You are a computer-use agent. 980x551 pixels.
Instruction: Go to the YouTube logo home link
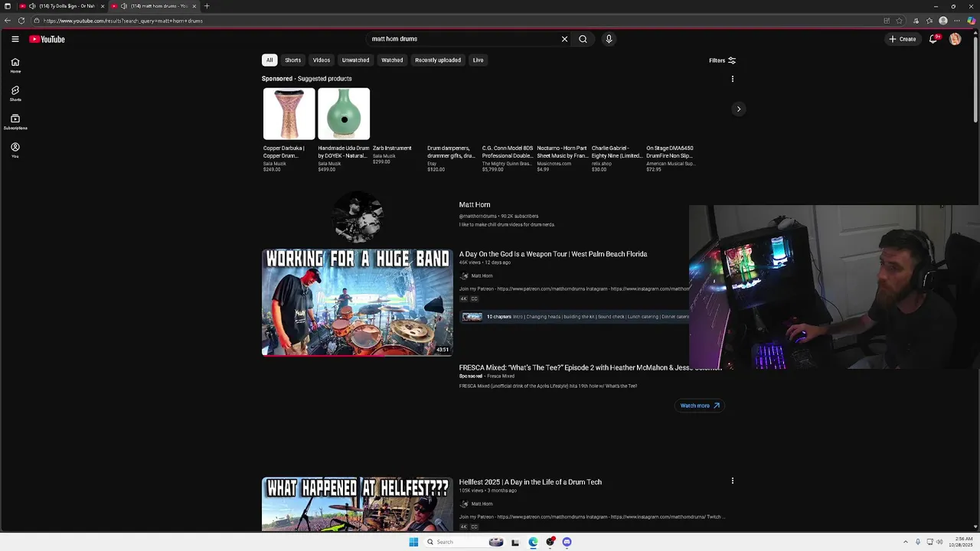click(x=47, y=39)
